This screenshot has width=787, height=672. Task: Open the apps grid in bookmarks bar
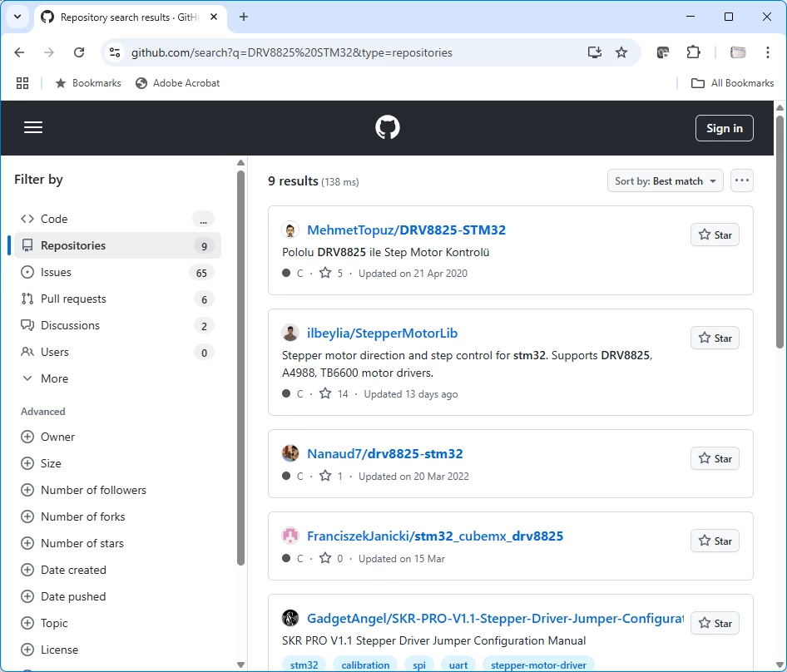click(x=22, y=83)
